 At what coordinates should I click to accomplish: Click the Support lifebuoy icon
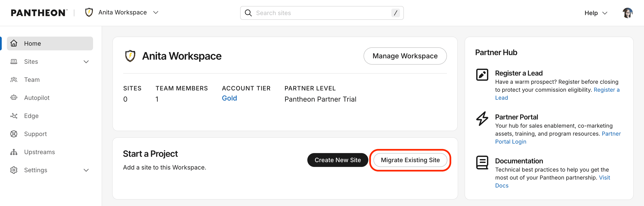(x=14, y=134)
